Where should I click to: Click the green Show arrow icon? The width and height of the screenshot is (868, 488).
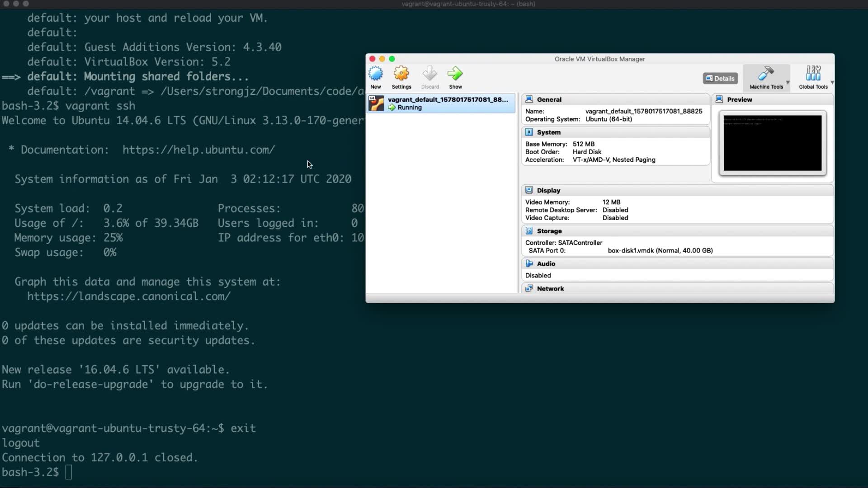[455, 74]
